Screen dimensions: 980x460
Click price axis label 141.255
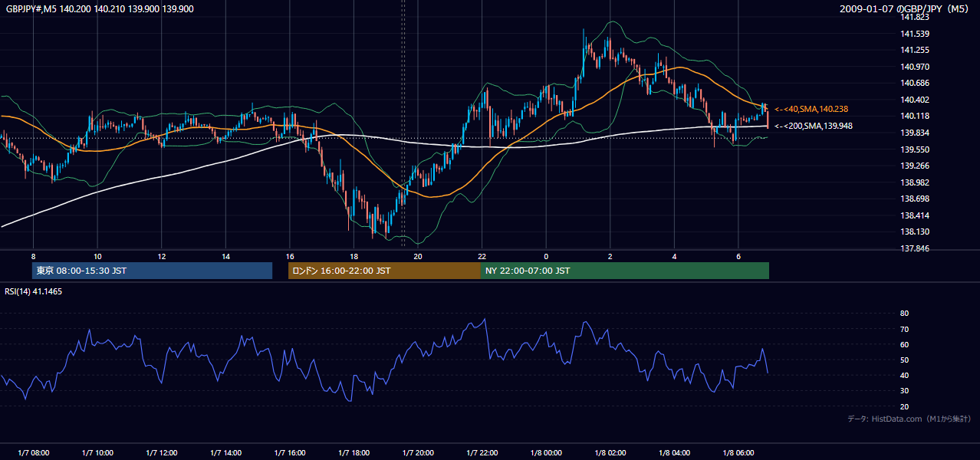916,50
